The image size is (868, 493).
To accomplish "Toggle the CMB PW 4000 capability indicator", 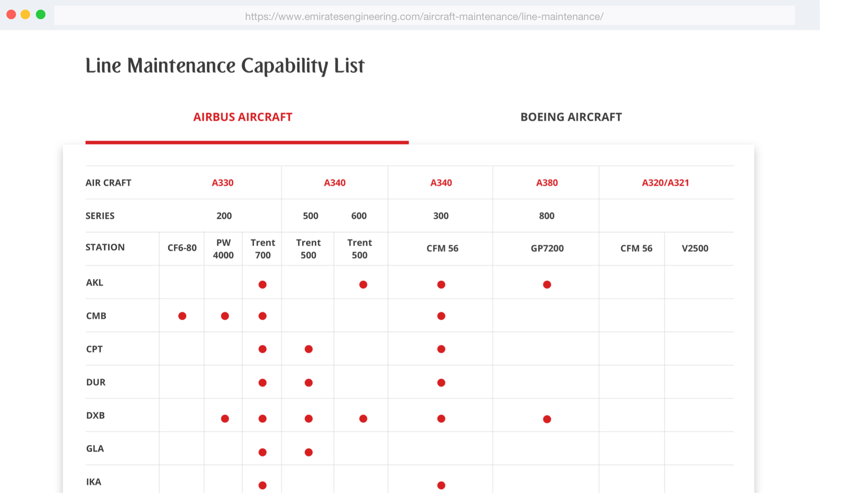I will tap(225, 316).
